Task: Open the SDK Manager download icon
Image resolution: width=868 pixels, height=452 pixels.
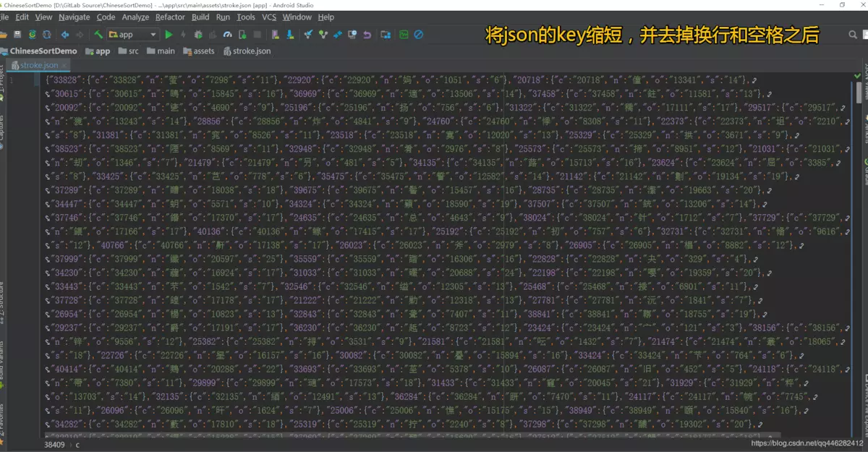Action: [289, 34]
